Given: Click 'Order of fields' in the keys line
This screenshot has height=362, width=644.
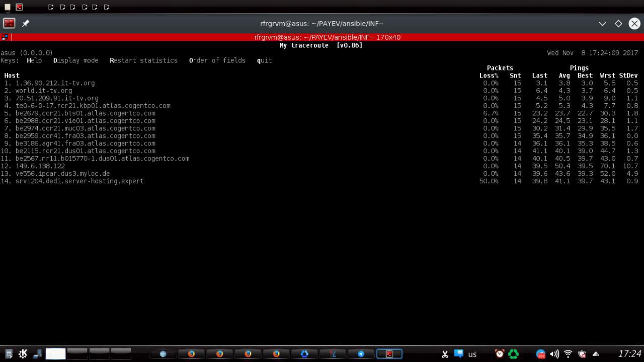Looking at the screenshot, I should pyautogui.click(x=217, y=60).
